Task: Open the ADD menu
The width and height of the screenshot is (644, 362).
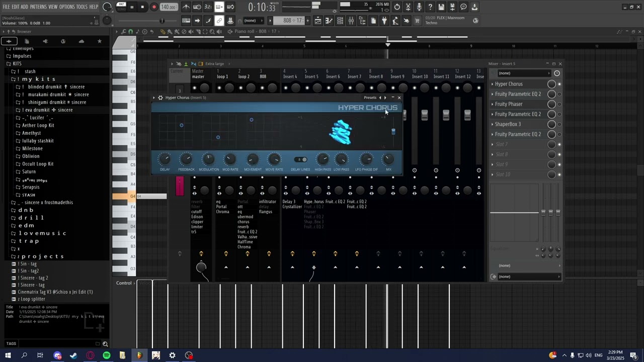Action: tap(24, 7)
